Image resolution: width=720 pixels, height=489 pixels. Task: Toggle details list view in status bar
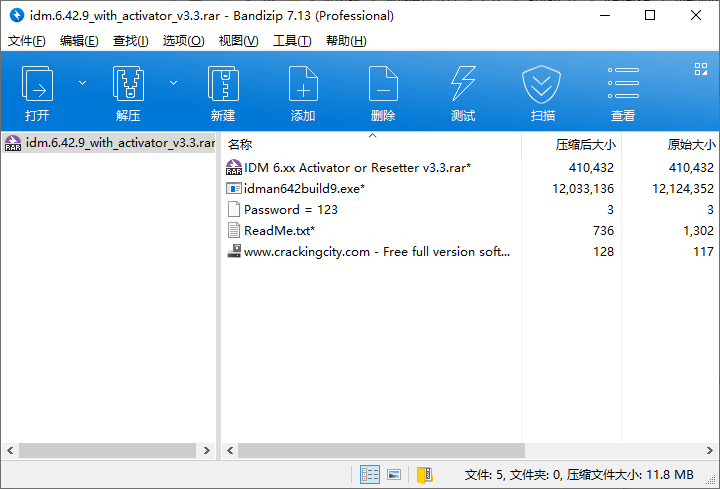370,474
